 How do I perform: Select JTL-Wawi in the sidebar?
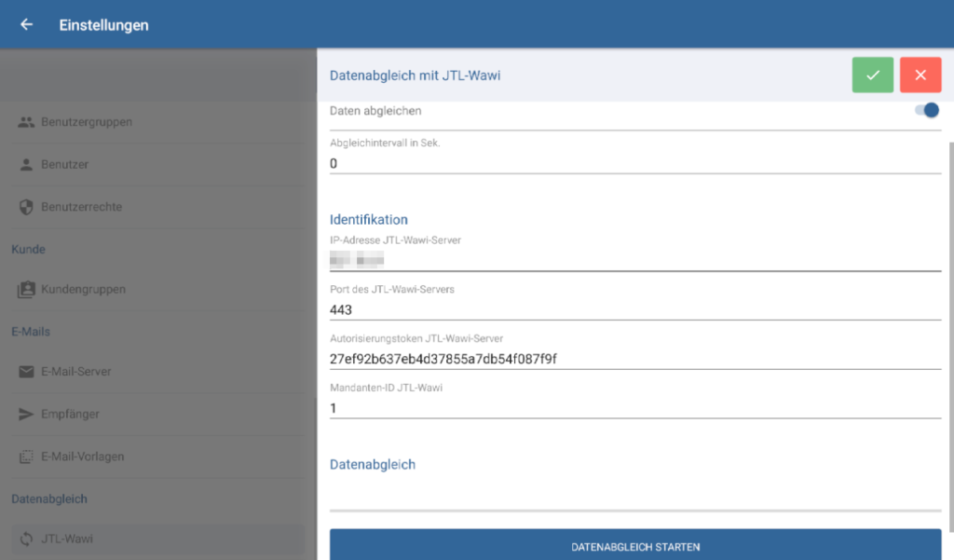pyautogui.click(x=84, y=539)
